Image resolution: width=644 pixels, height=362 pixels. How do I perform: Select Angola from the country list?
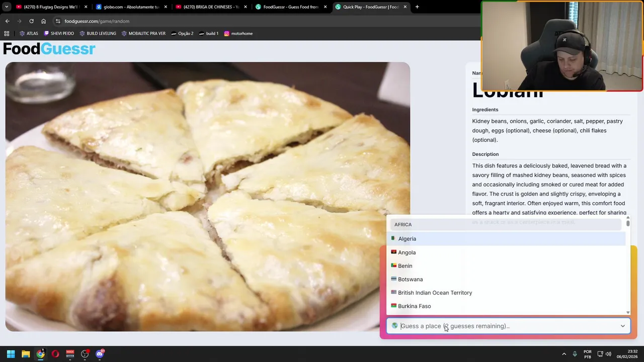[506, 252]
